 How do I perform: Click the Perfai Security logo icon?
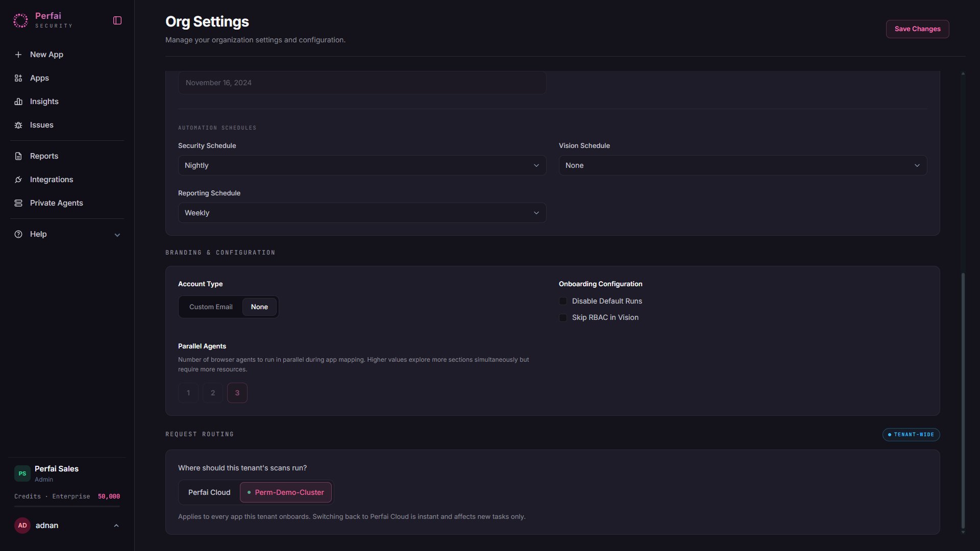(20, 20)
